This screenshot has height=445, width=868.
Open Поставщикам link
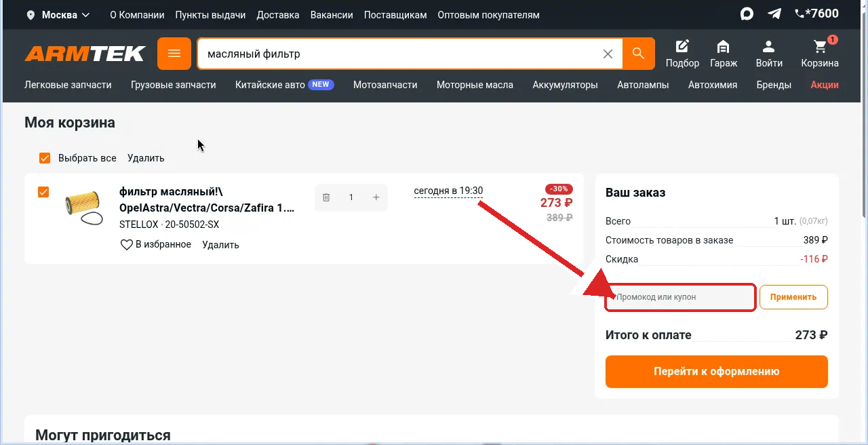[395, 15]
